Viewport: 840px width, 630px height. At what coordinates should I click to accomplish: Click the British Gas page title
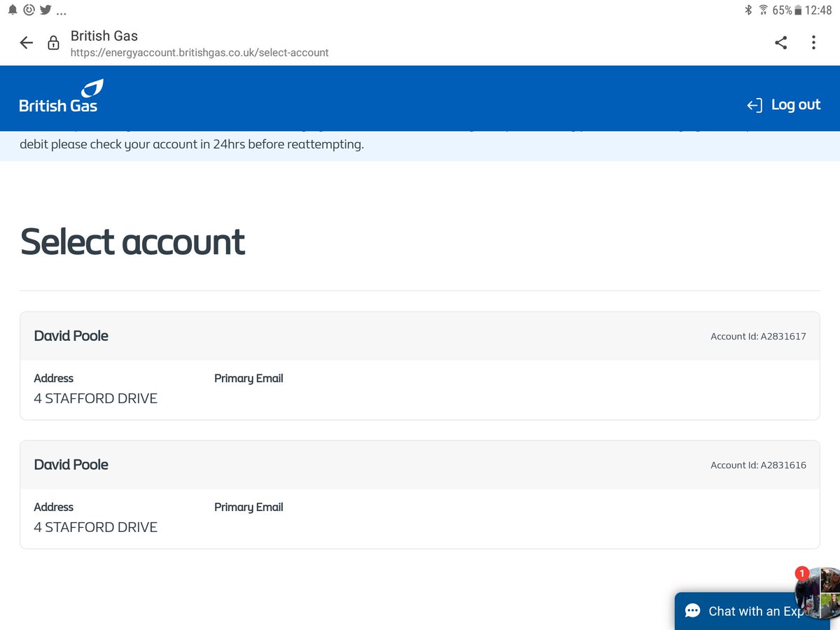click(x=104, y=36)
